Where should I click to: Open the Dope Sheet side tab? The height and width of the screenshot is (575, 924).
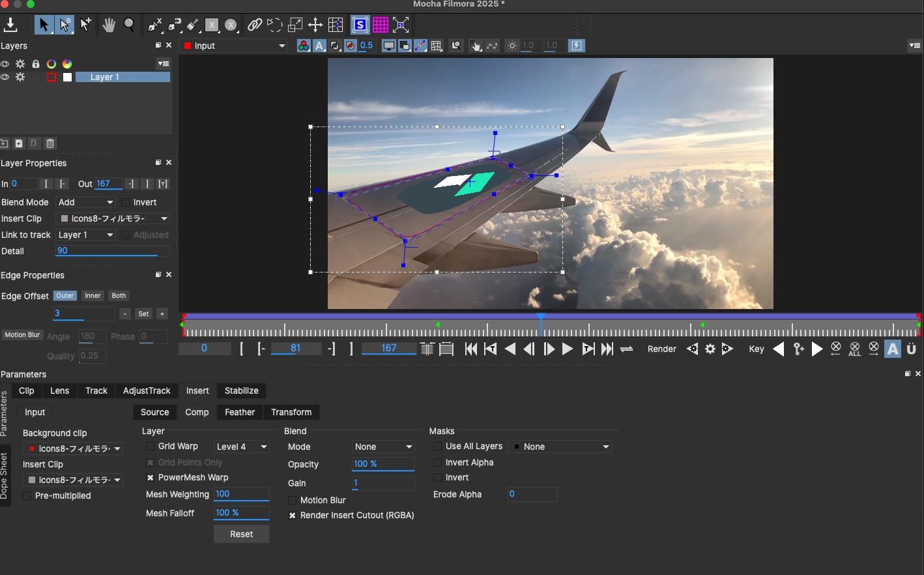pos(5,476)
